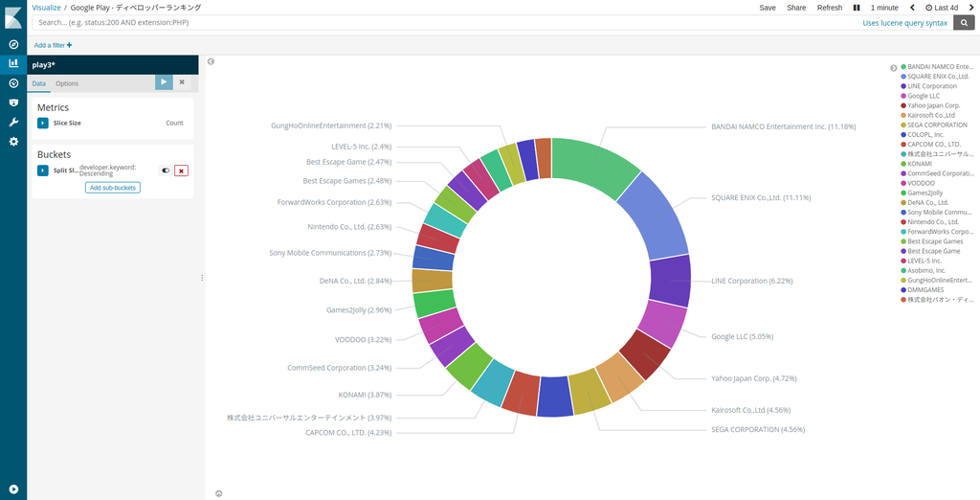980x500 pixels.
Task: Click the purple LINE Corporation pie slice
Action: click(x=671, y=281)
